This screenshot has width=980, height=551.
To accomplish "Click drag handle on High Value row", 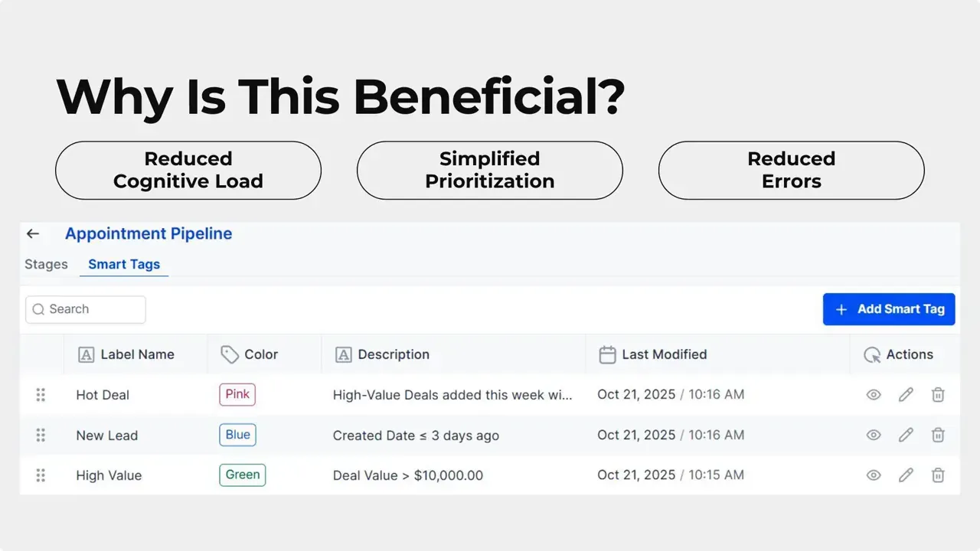I will 41,475.
